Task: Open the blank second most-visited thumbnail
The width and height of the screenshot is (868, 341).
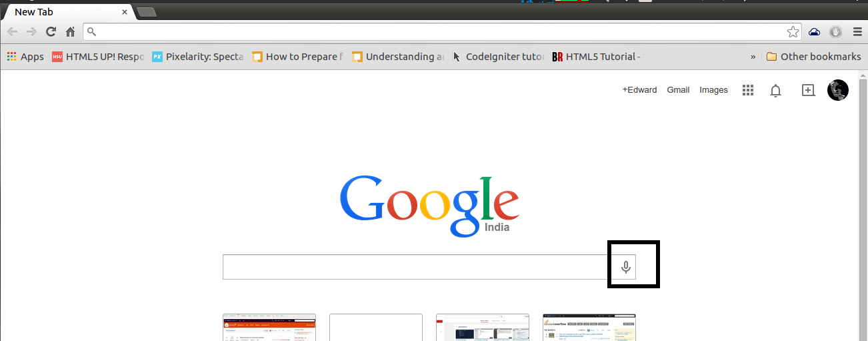Action: [376, 327]
